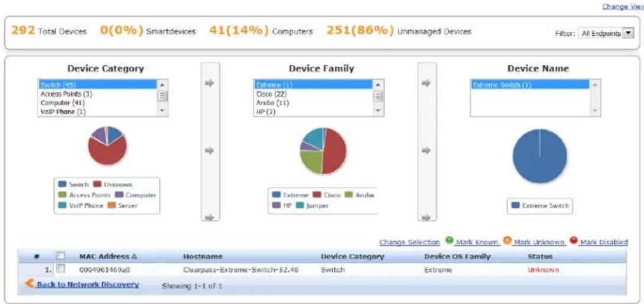Select Extreme (1) in Device Family list
The image size is (644, 304).
point(314,84)
